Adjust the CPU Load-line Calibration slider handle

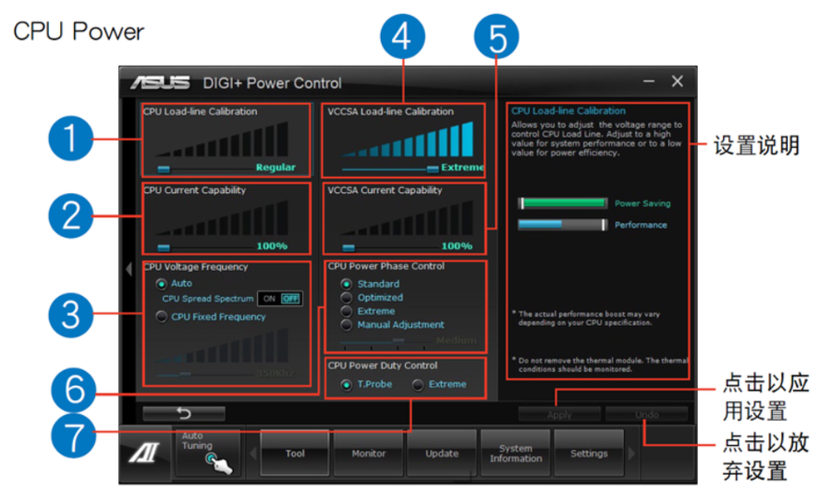[x=163, y=169]
